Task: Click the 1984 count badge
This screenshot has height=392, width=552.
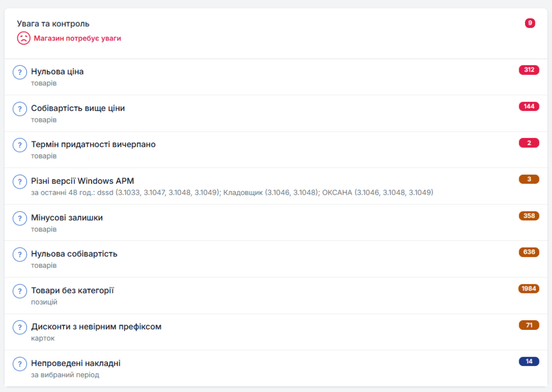Action: coord(529,288)
